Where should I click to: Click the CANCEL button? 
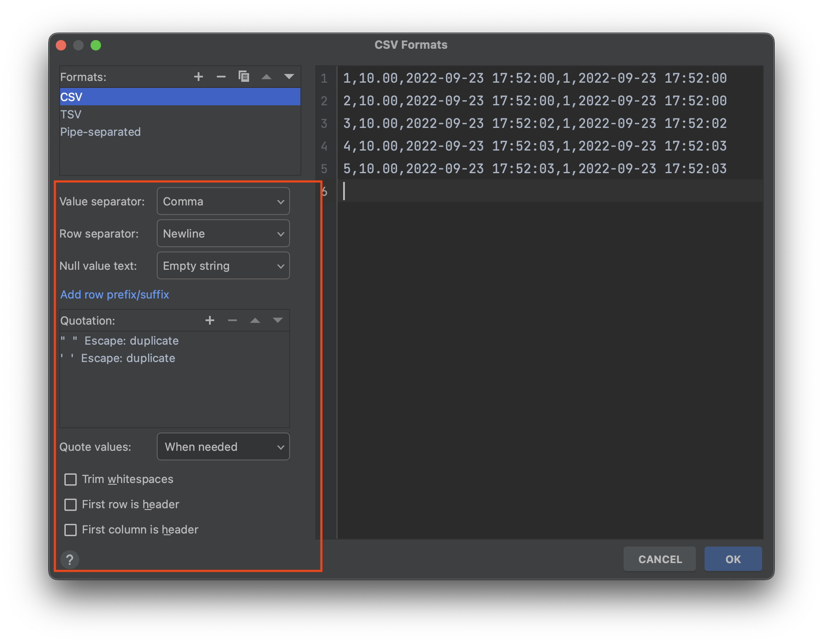660,559
